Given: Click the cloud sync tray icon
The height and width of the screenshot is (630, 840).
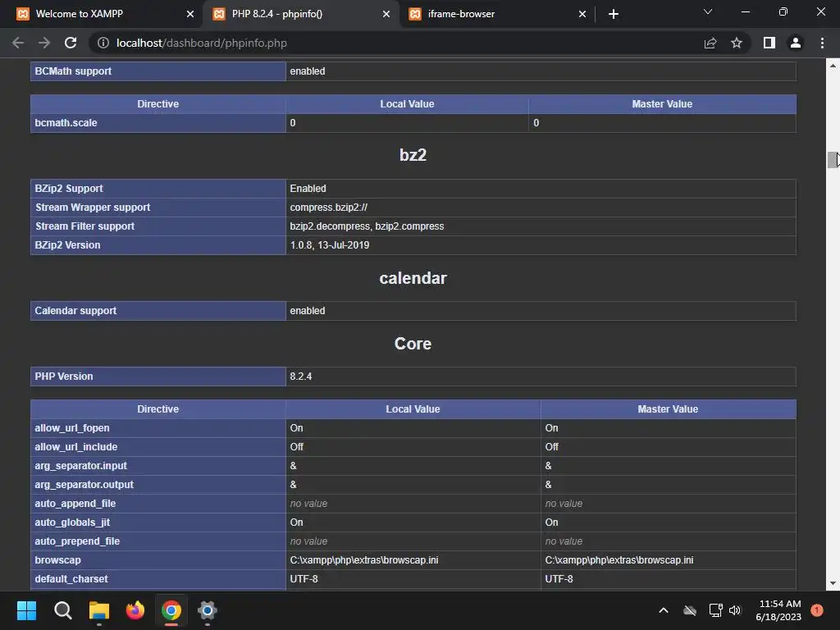Looking at the screenshot, I should tap(690, 610).
